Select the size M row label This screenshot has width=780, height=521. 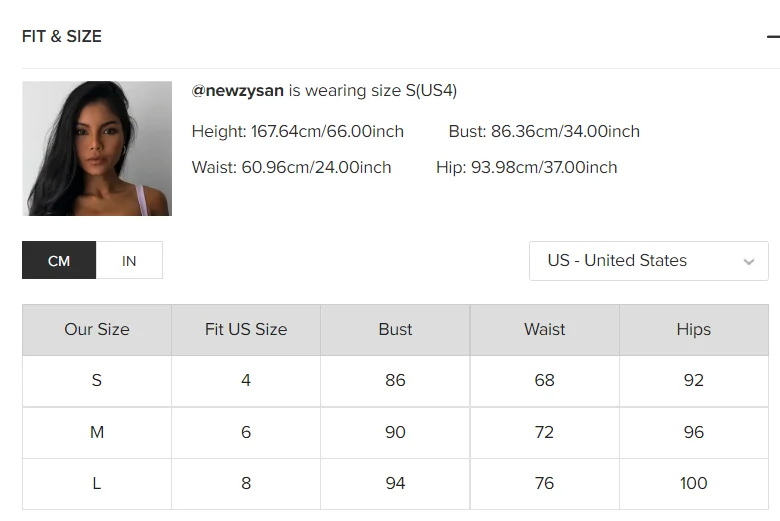97,432
